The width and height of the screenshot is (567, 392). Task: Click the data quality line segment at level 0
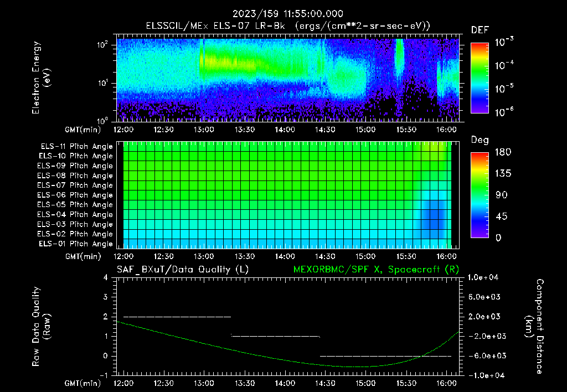[386, 356]
